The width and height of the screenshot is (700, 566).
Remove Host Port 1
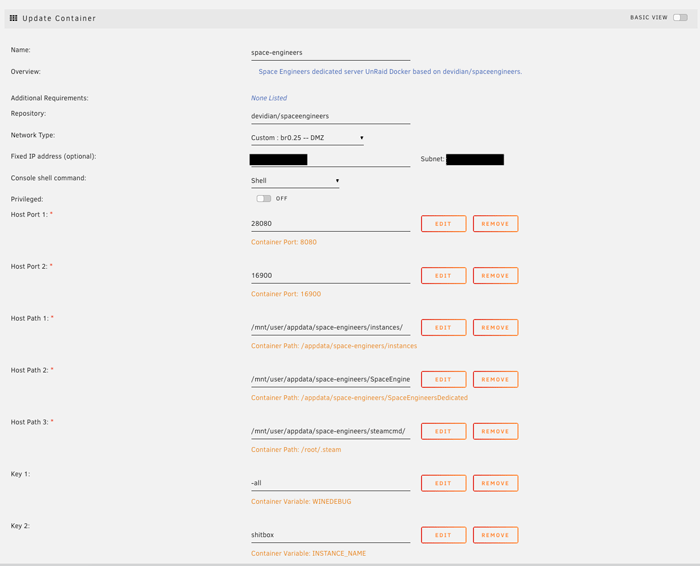pos(496,224)
